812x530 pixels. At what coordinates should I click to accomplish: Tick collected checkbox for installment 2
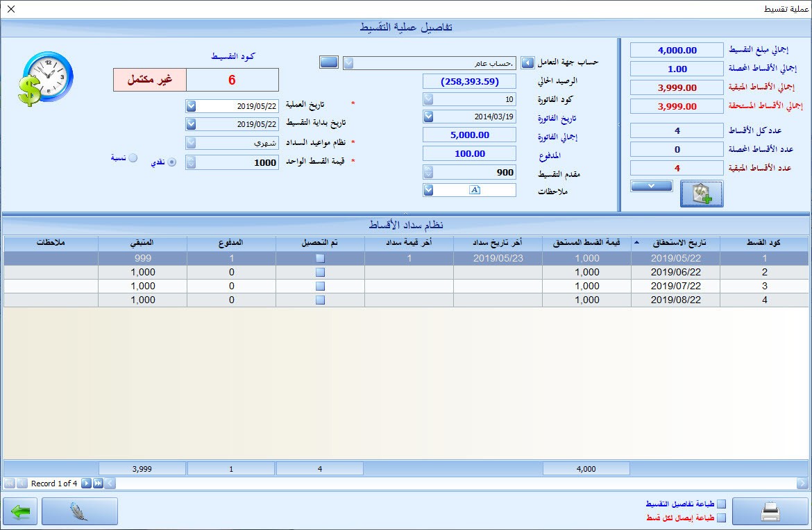(x=320, y=272)
